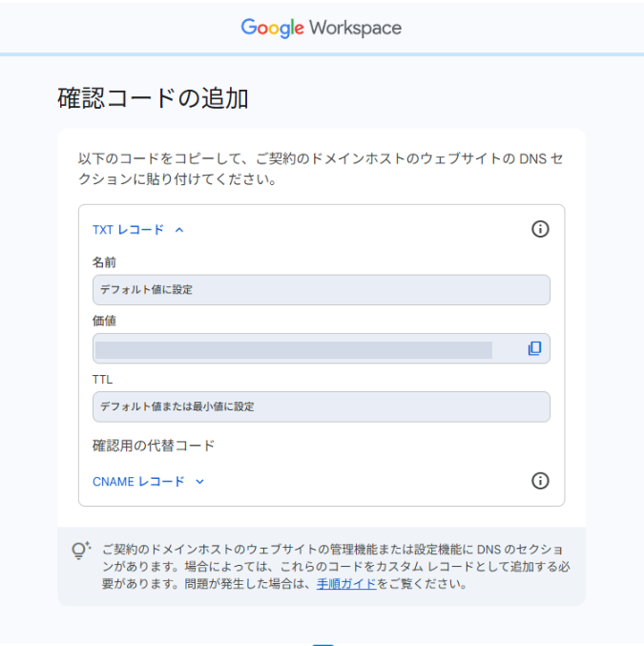Click the lightbulb tip icon
This screenshot has height=646, width=644.
[80, 551]
